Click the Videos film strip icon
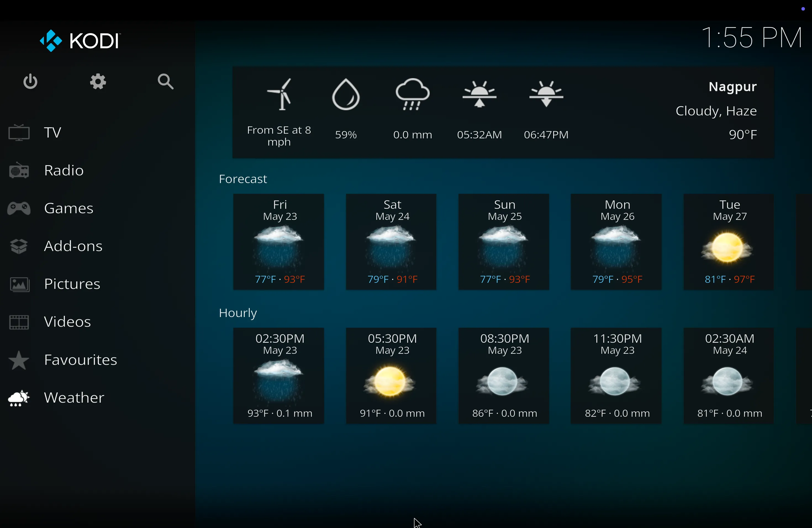The height and width of the screenshot is (528, 812). (x=19, y=322)
